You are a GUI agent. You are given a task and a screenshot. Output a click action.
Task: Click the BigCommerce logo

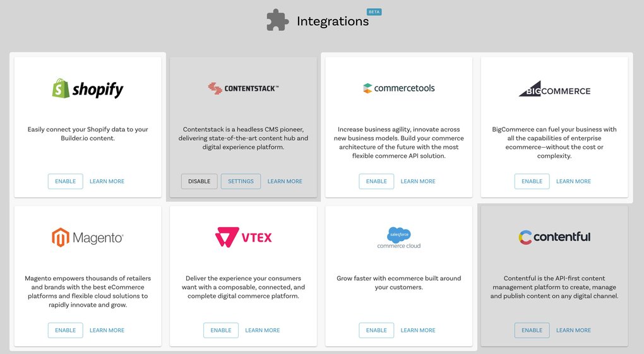pyautogui.click(x=554, y=89)
